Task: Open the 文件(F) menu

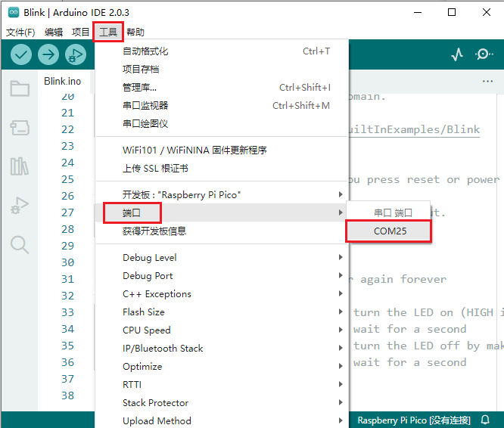Action: 20,32
